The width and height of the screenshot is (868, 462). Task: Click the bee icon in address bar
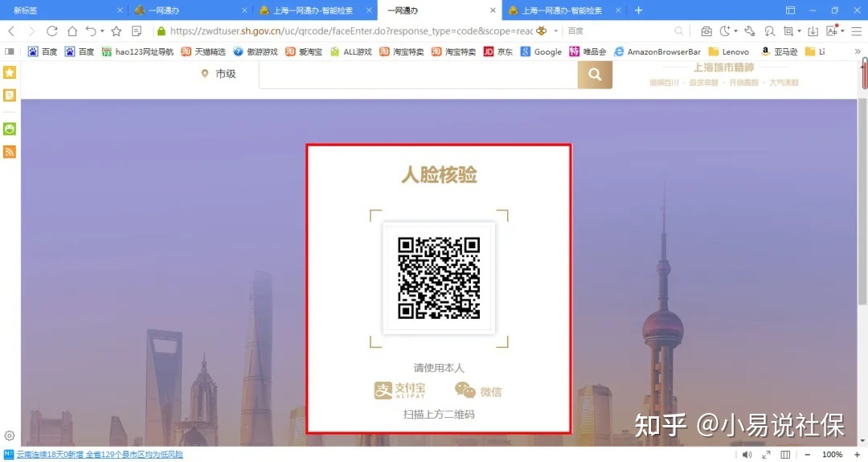(542, 31)
